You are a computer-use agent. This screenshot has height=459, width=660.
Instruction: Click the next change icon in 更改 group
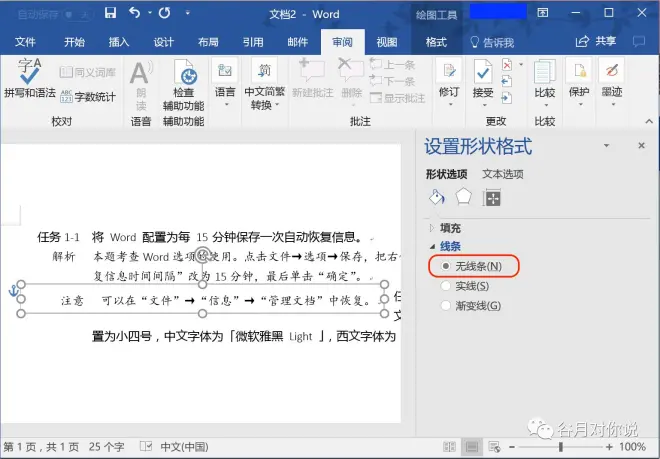point(507,98)
